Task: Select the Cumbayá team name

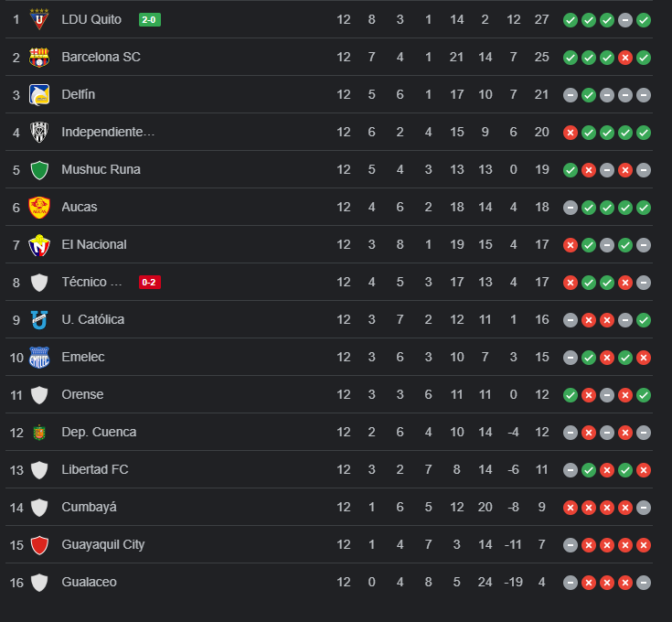Action: pos(89,507)
